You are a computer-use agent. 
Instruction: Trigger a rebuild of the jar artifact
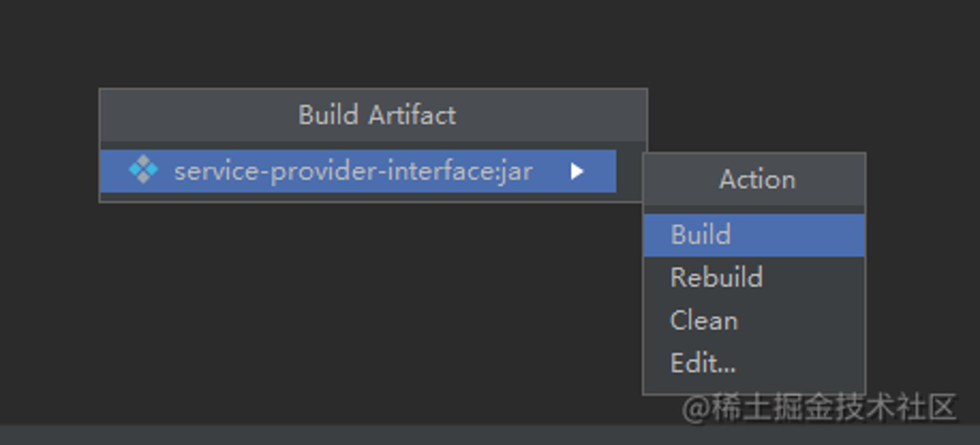754,278
